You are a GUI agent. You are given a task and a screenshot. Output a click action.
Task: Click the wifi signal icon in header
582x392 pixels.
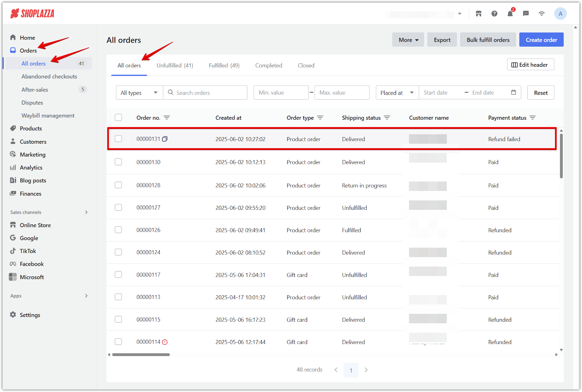tap(542, 14)
